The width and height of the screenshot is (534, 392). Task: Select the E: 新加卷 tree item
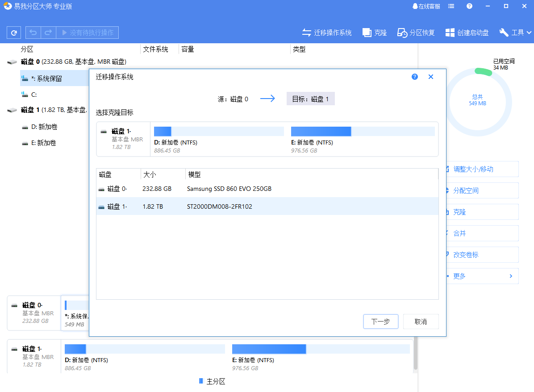click(x=44, y=143)
